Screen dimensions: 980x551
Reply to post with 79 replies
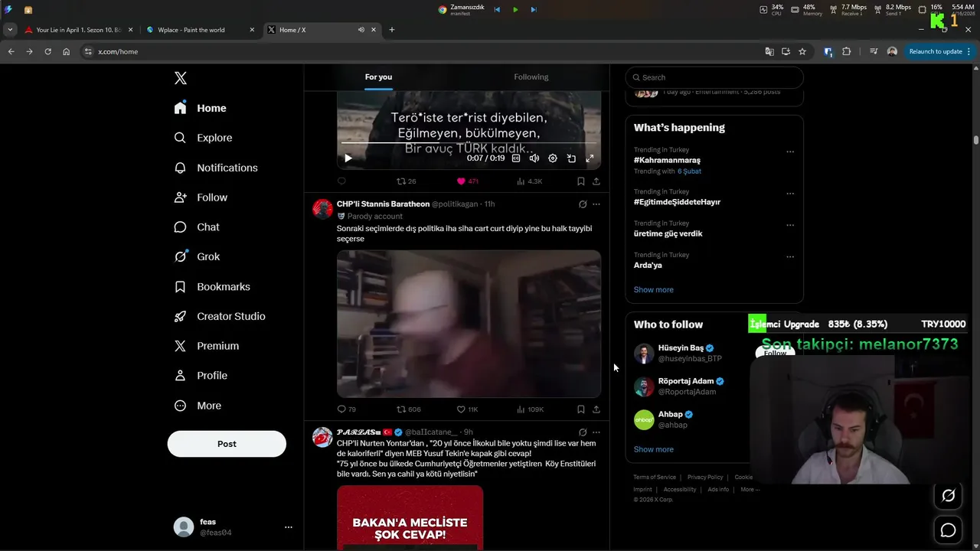pyautogui.click(x=346, y=409)
